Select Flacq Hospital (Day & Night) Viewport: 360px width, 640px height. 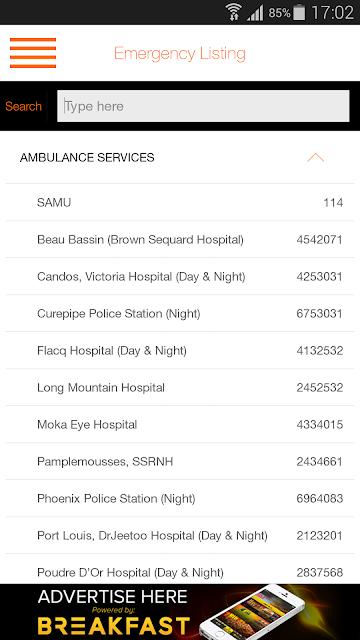180,351
